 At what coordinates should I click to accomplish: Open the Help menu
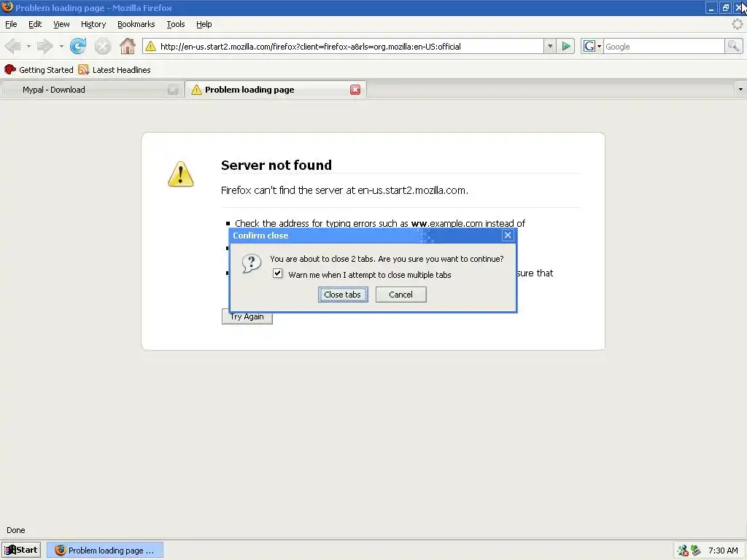click(x=204, y=24)
